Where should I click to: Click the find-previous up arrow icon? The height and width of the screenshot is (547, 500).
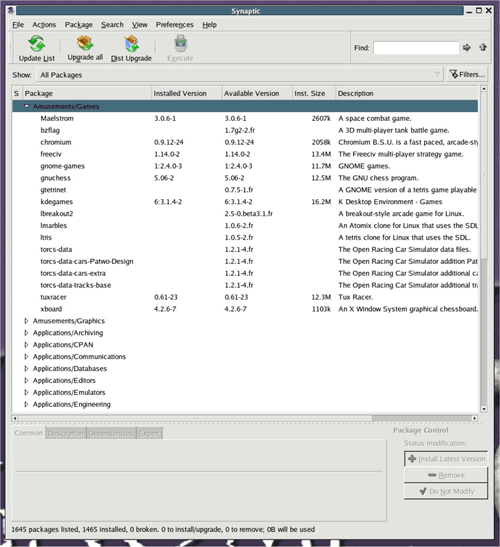tap(483, 47)
